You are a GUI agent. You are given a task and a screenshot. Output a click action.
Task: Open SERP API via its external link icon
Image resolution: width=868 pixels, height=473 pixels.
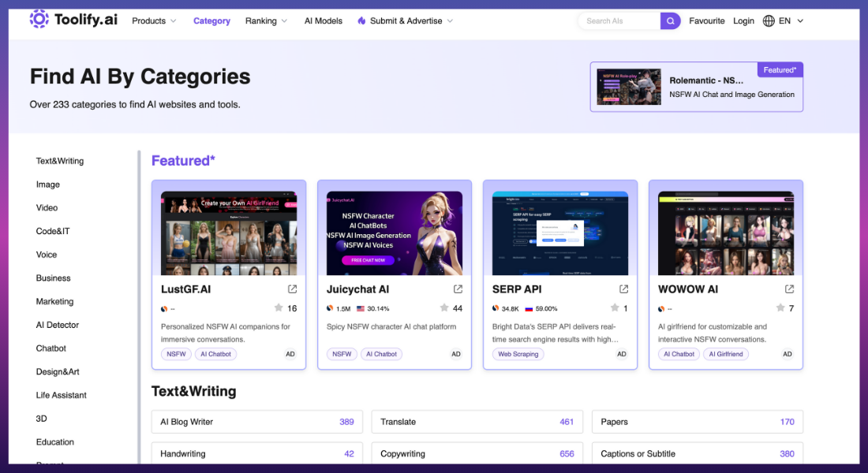pyautogui.click(x=623, y=289)
